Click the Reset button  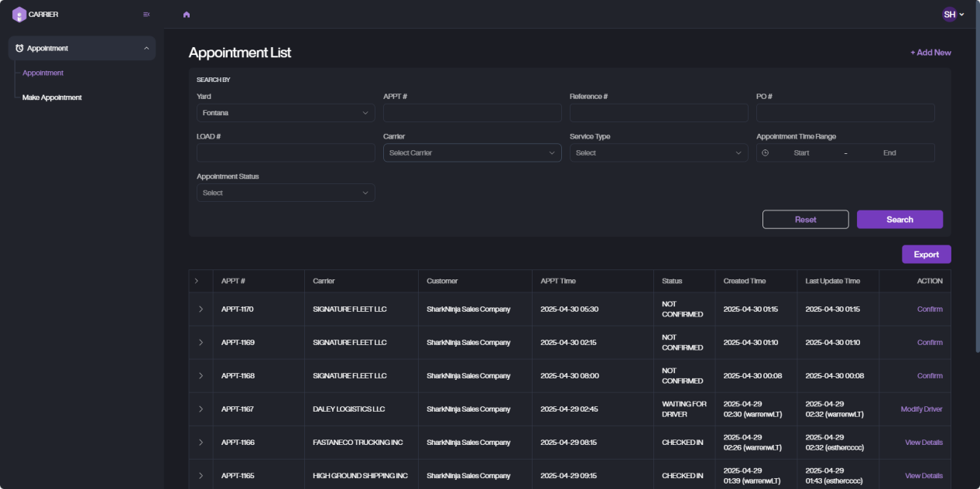pos(805,220)
